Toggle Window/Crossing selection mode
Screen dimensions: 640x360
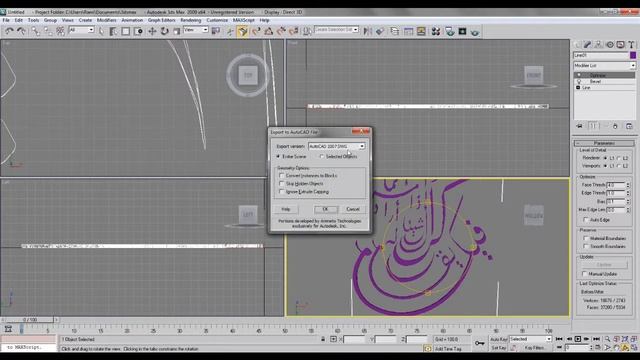click(x=138, y=31)
